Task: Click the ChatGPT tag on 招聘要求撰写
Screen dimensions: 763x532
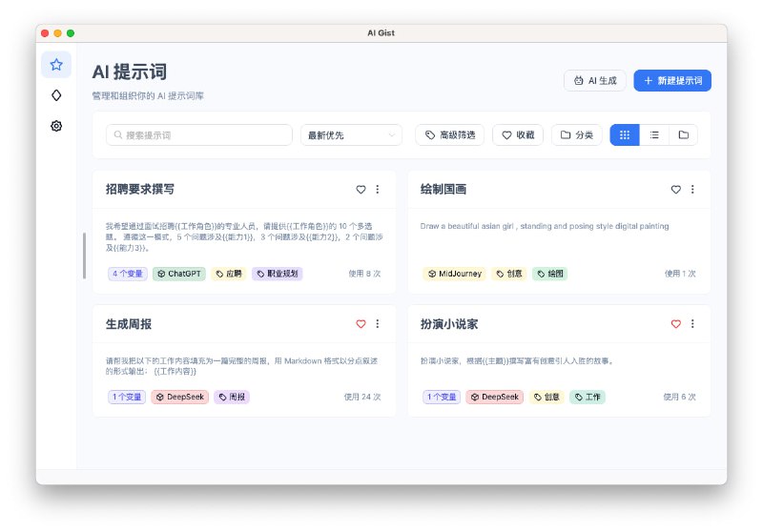Action: 179,274
